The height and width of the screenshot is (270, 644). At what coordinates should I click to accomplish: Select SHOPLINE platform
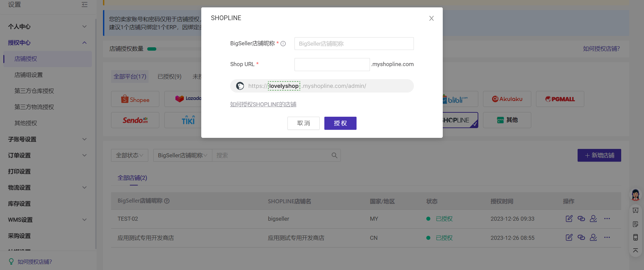(460, 120)
